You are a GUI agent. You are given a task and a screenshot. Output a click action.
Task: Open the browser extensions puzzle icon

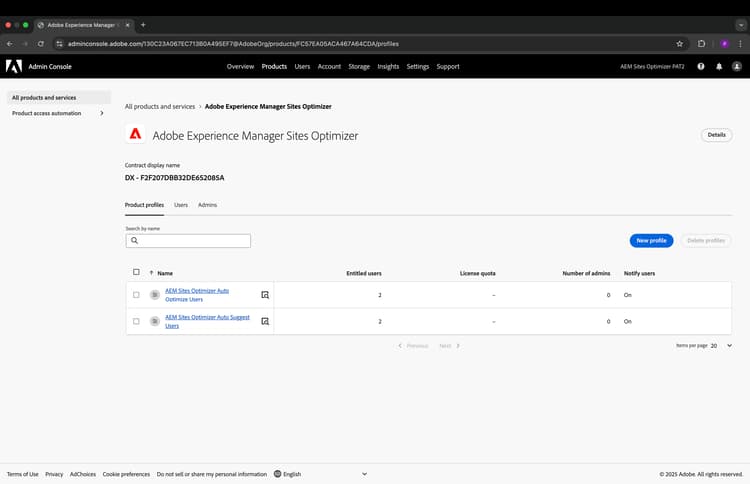701,44
